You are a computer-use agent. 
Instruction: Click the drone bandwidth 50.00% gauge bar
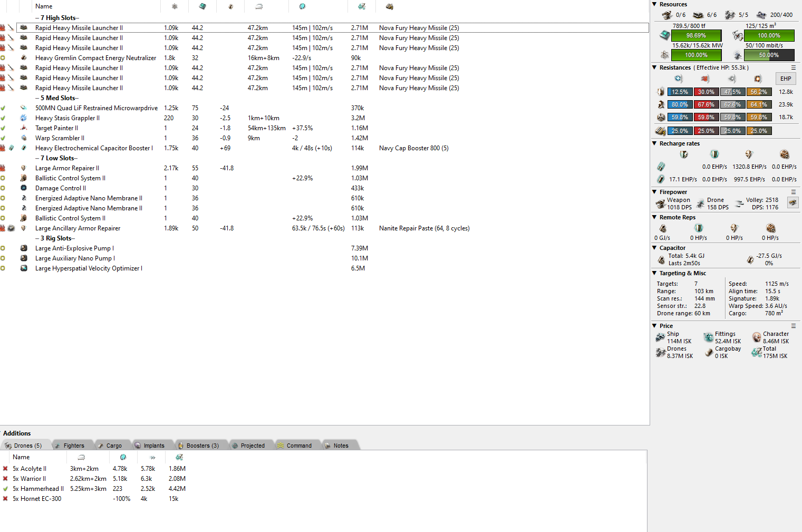(769, 55)
